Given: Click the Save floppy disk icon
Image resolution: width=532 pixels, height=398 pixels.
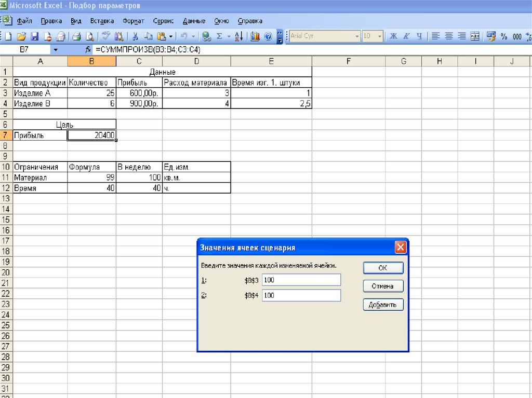Looking at the screenshot, I should pyautogui.click(x=34, y=36).
